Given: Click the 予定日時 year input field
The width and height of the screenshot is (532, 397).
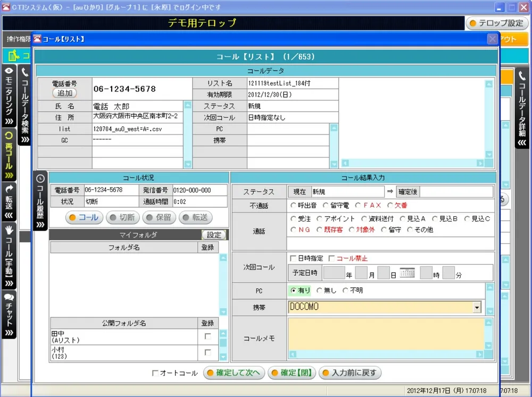Looking at the screenshot, I should click(334, 273).
